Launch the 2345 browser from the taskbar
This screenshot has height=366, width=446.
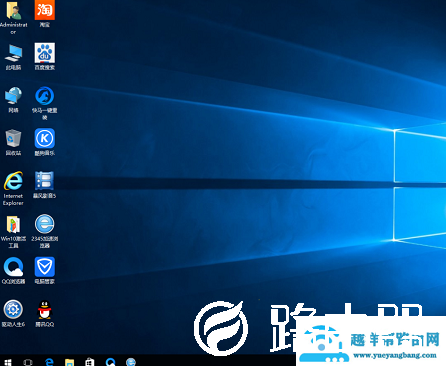pos(131,362)
